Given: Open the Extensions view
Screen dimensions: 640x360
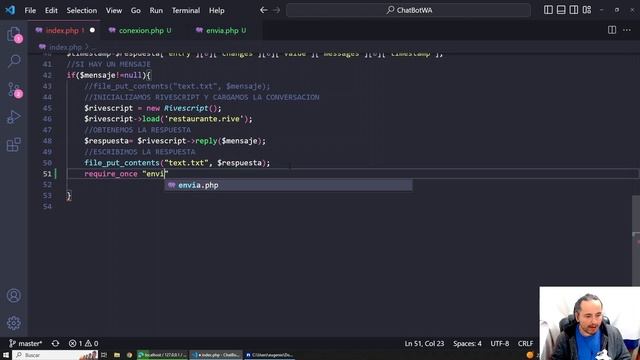Looking at the screenshot, I should (14, 144).
